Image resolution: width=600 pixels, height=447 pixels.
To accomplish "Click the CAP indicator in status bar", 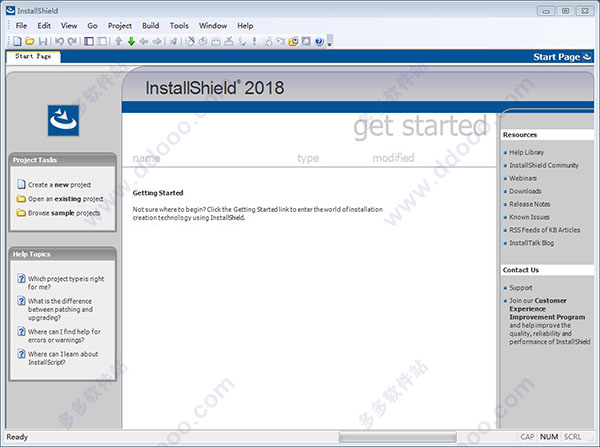I will (527, 437).
